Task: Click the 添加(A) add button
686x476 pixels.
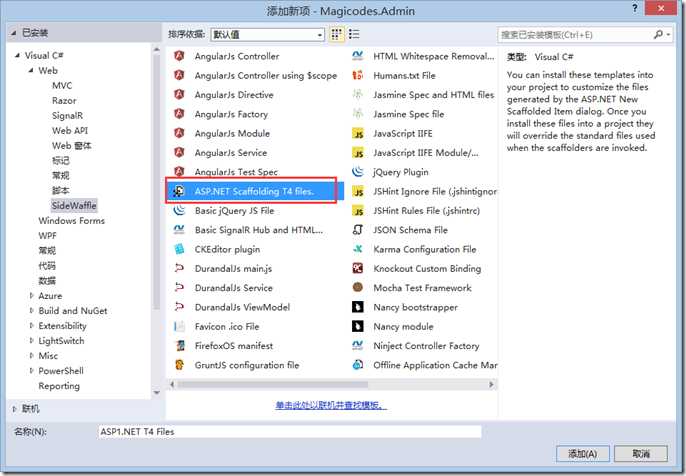Action: tap(582, 454)
